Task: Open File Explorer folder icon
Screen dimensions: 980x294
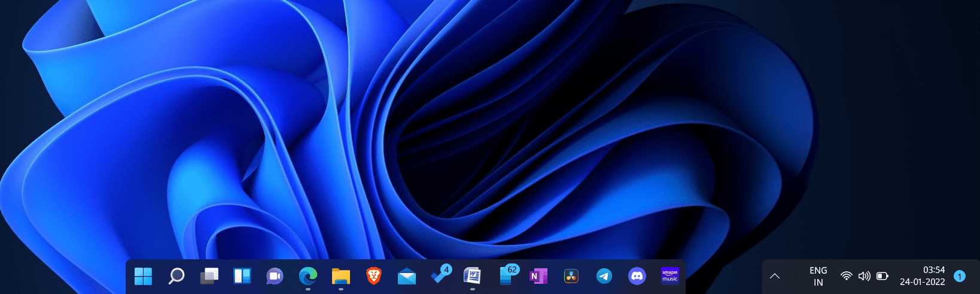Action: (340, 276)
